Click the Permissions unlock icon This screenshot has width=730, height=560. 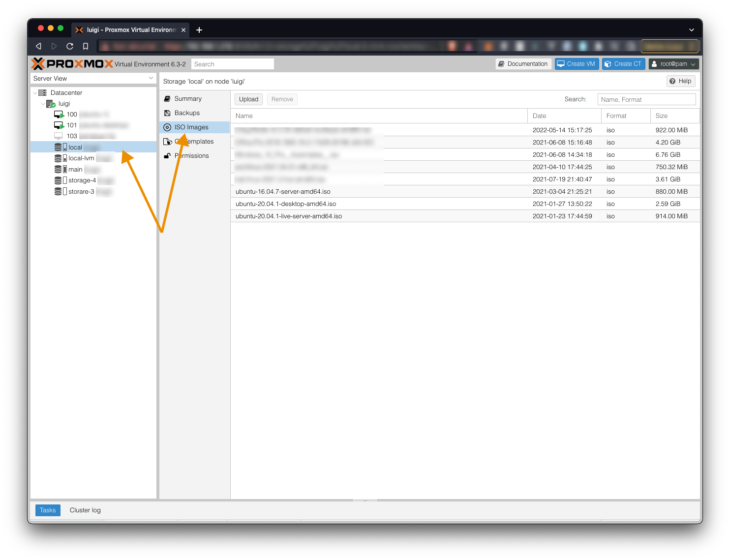(x=167, y=156)
